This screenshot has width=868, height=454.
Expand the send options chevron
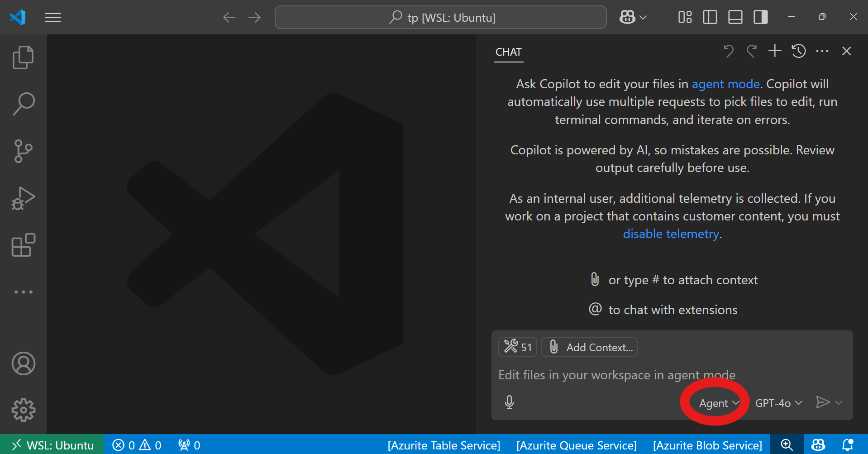coord(839,402)
